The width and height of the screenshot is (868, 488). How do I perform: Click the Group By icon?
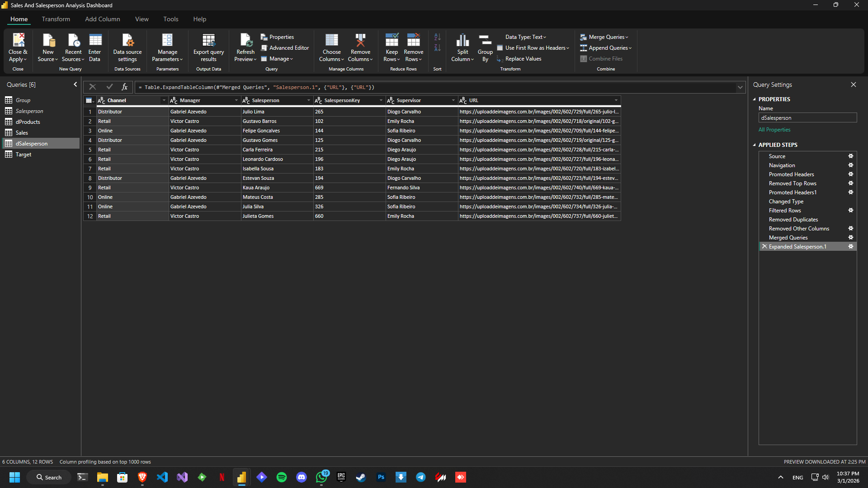[485, 41]
